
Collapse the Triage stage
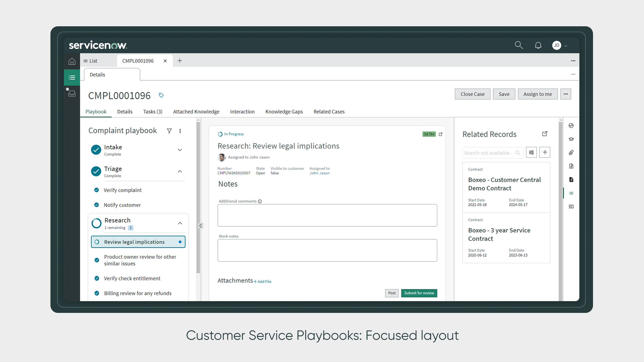(180, 171)
